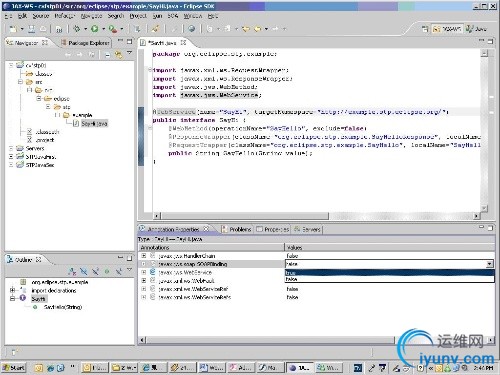Click the yellow Back navigation arrow
The width and height of the screenshot is (500, 375).
(x=257, y=29)
